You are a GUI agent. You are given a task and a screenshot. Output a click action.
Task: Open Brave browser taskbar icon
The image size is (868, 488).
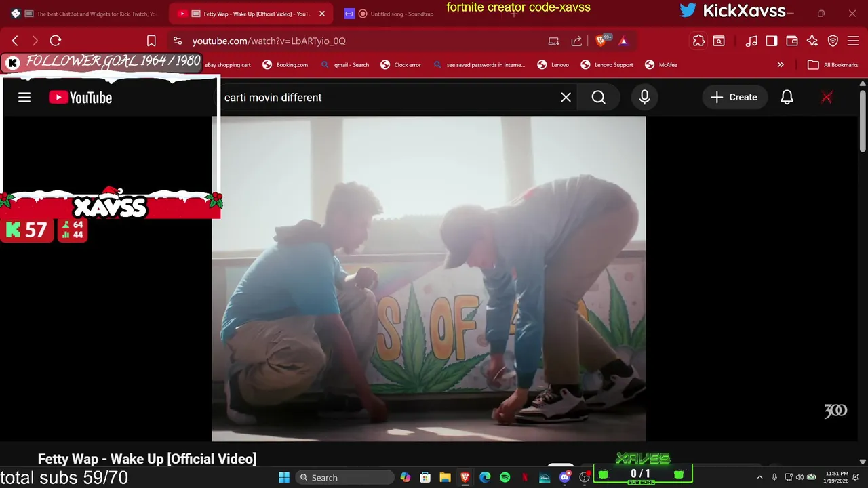pyautogui.click(x=465, y=477)
